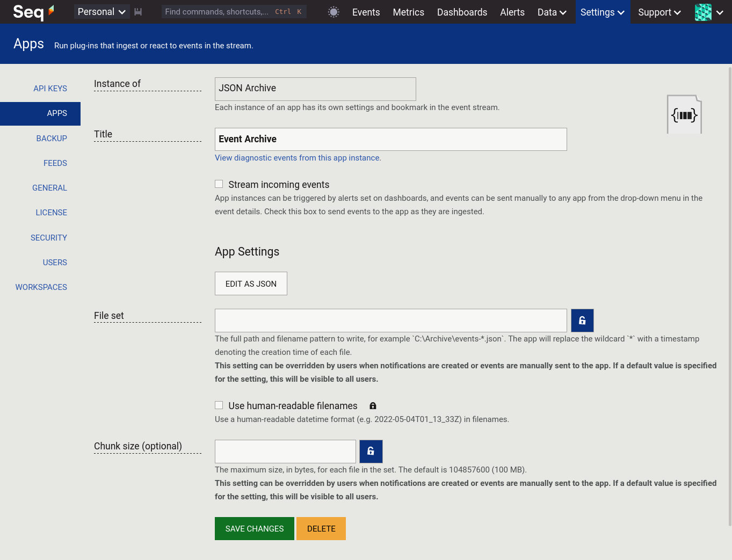Click the Apps page heading
Viewport: 732px width, 560px height.
pyautogui.click(x=29, y=44)
